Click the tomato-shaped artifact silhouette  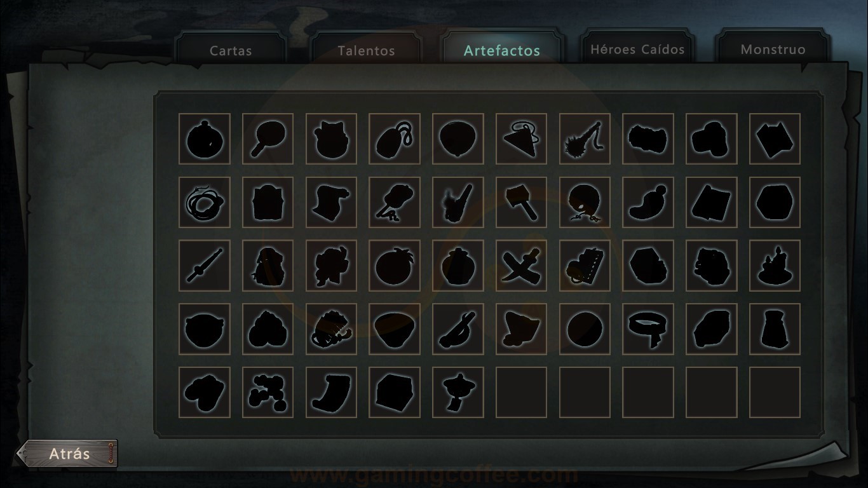pos(395,266)
